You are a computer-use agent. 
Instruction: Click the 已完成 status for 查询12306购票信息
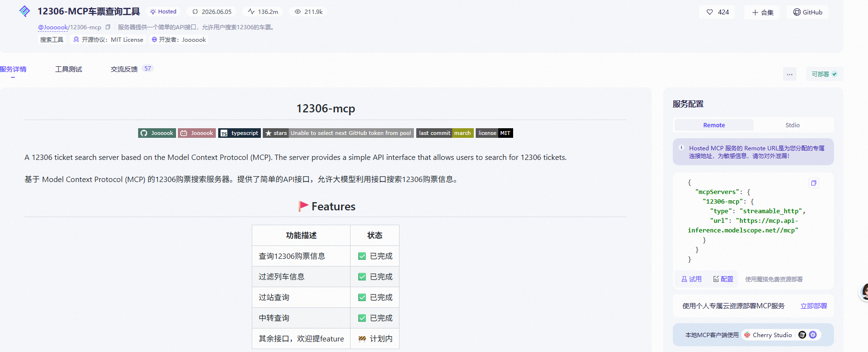pos(375,256)
